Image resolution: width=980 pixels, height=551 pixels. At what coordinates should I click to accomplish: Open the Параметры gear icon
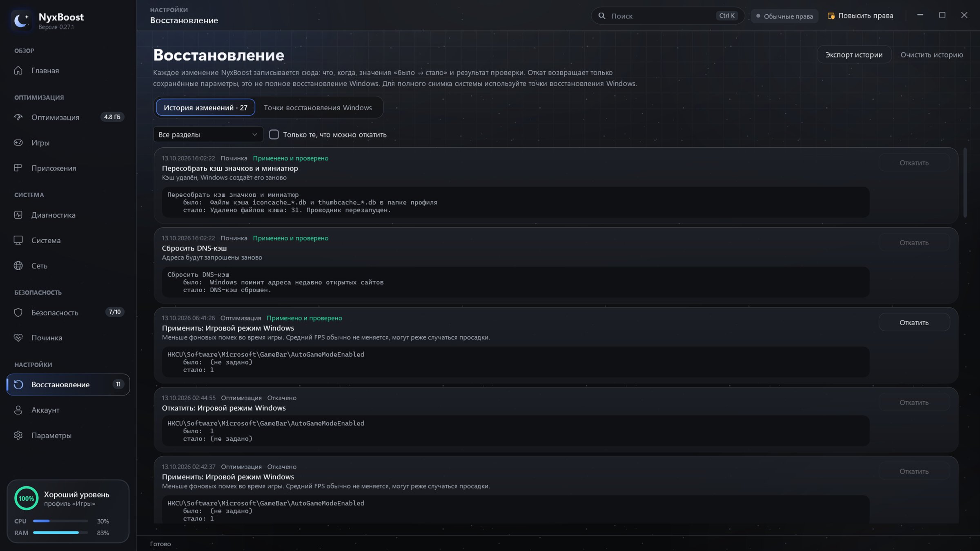[18, 435]
